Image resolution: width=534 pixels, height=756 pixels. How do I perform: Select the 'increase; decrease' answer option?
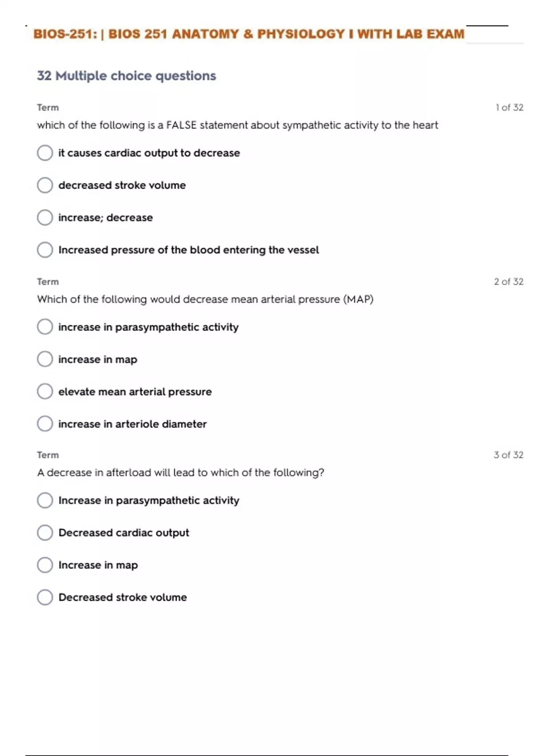tap(45, 217)
